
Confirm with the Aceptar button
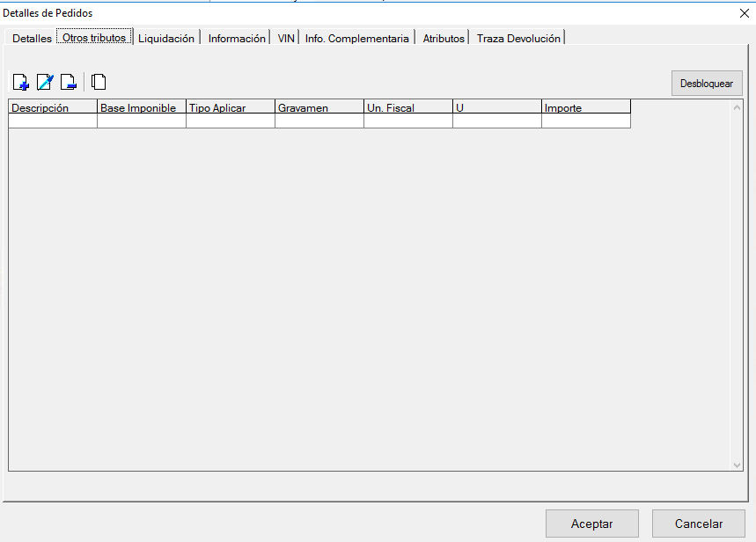click(591, 524)
